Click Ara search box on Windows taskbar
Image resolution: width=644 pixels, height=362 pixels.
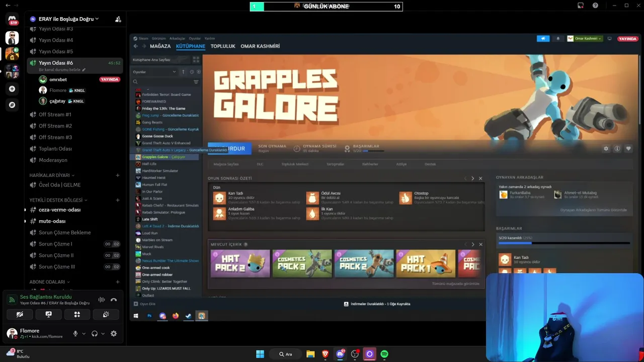click(x=286, y=354)
